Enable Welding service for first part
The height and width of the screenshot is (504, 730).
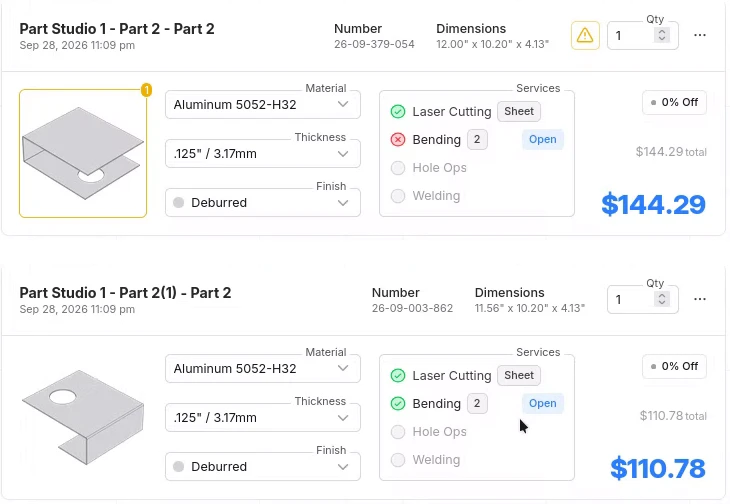click(x=398, y=196)
